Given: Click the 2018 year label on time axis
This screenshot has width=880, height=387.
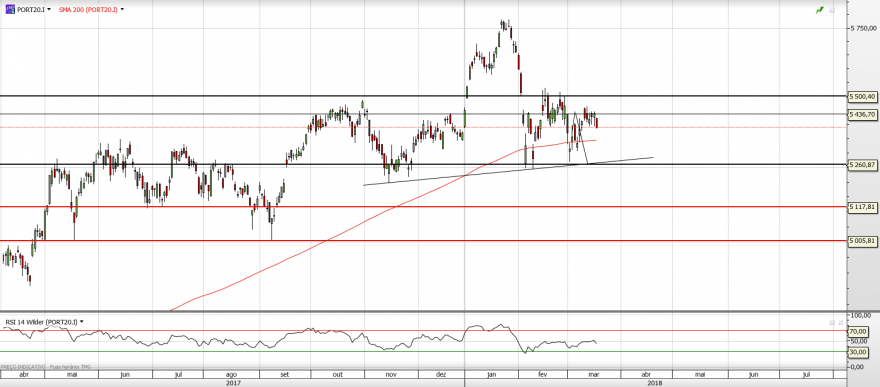Looking at the screenshot, I should tap(654, 383).
